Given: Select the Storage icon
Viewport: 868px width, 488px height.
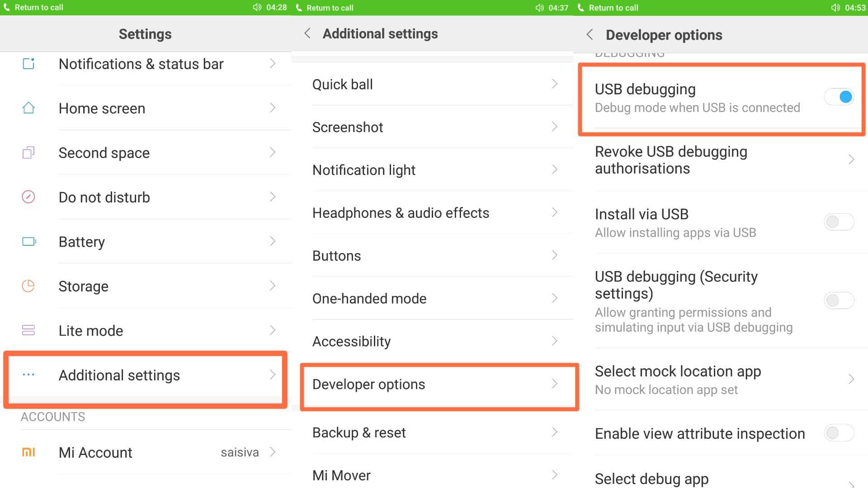Looking at the screenshot, I should pos(29,286).
